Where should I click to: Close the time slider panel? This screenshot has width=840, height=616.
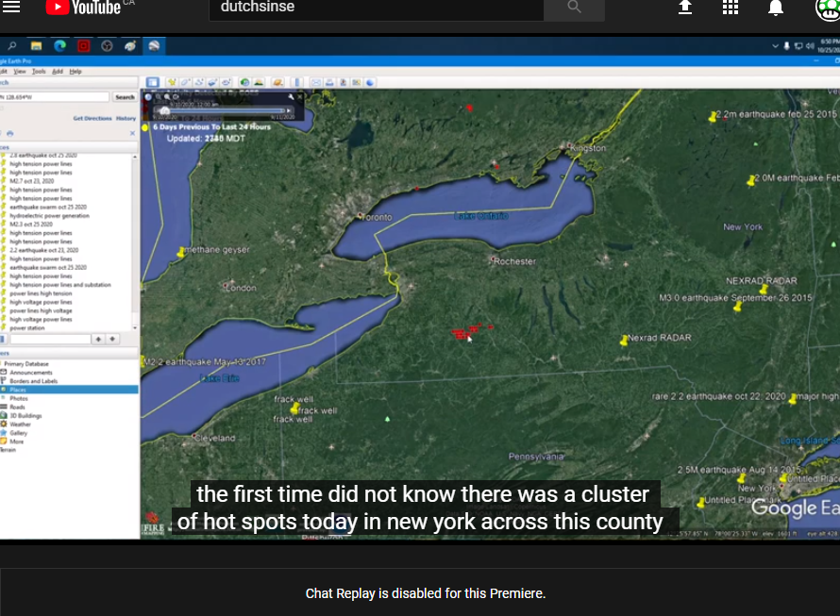pos(300,97)
